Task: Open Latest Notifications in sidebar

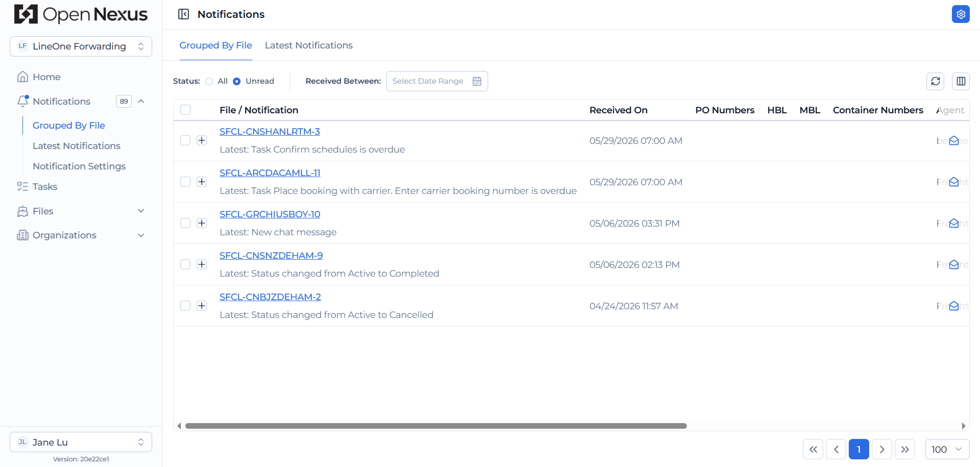Action: pos(77,146)
